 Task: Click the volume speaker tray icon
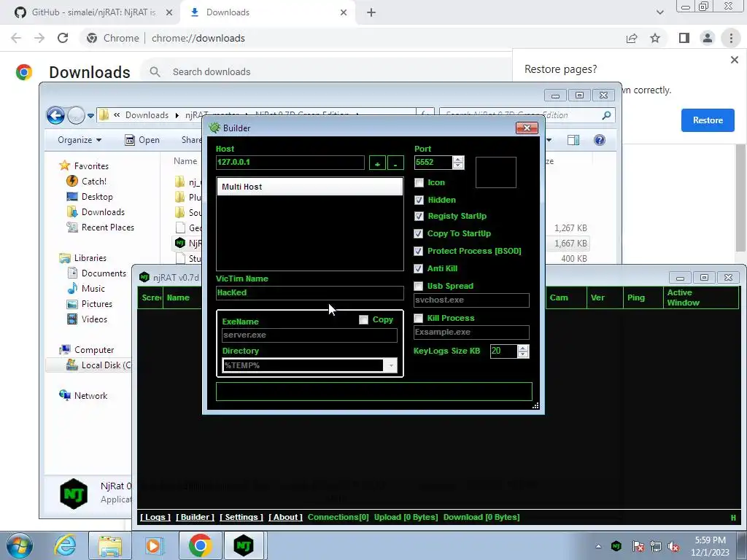(x=673, y=546)
